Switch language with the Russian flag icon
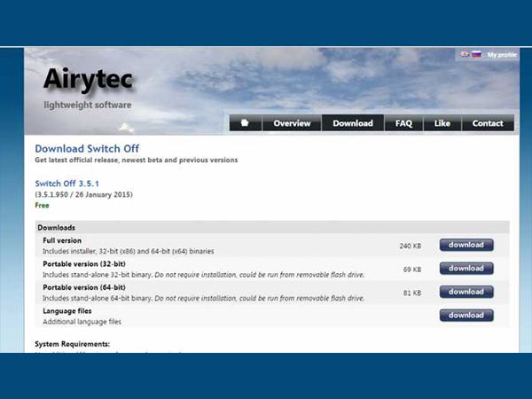The image size is (532, 399). 476,55
